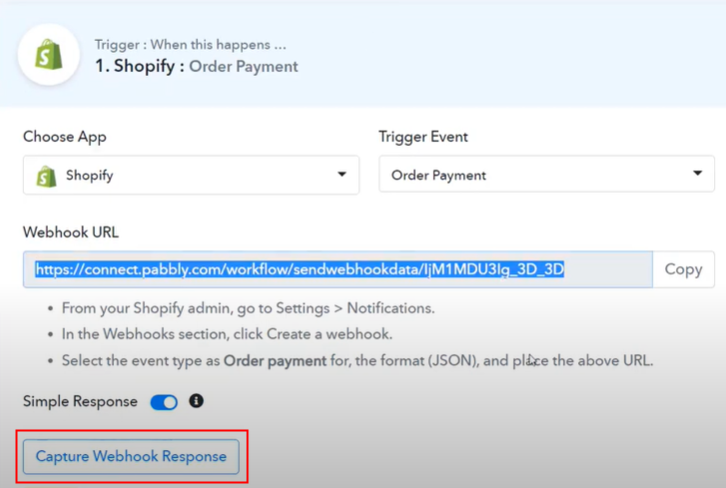
Task: Click the Shopify logo in trigger header
Action: click(x=49, y=55)
